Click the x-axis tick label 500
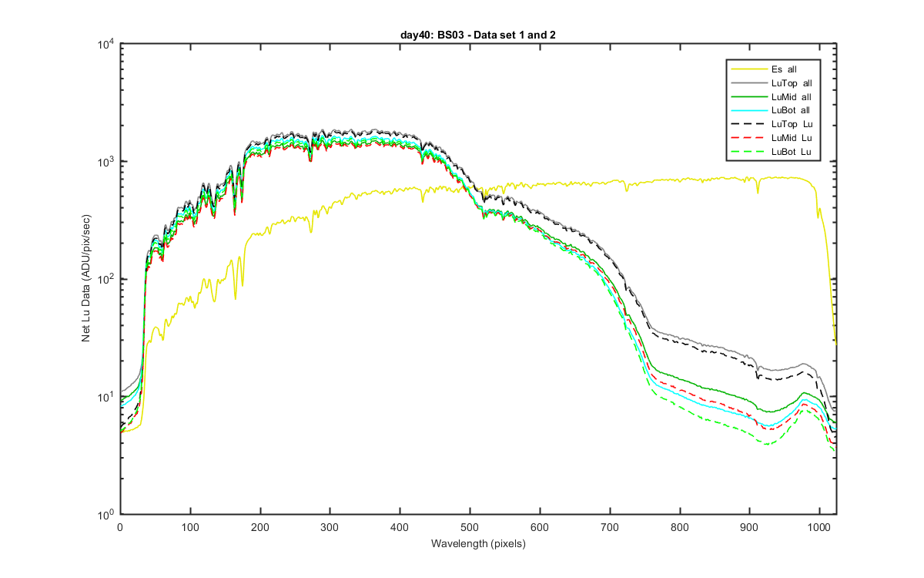The width and height of the screenshot is (924, 578). click(469, 528)
